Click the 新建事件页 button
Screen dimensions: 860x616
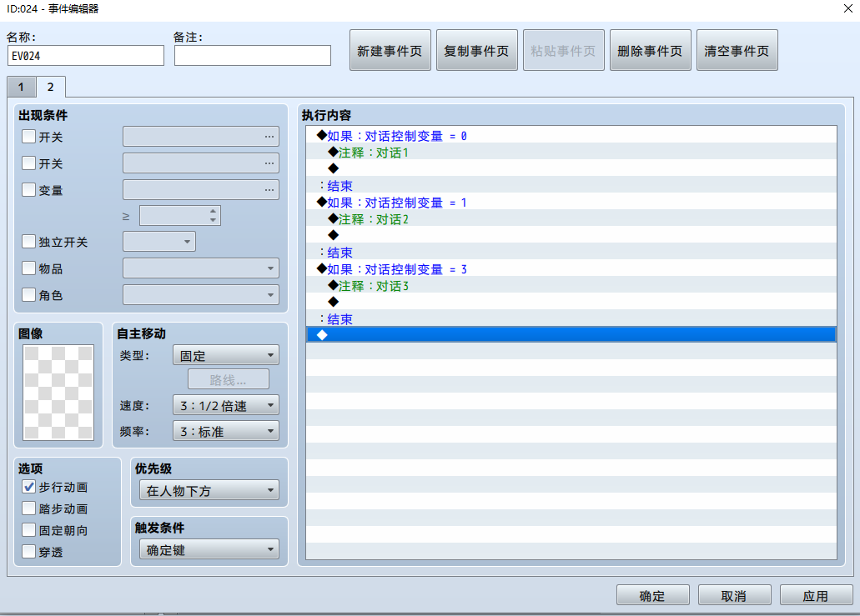click(390, 50)
